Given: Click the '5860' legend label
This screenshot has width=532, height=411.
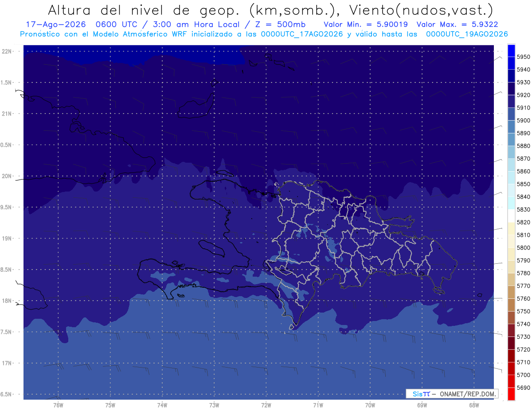Looking at the screenshot, I should (x=524, y=171).
